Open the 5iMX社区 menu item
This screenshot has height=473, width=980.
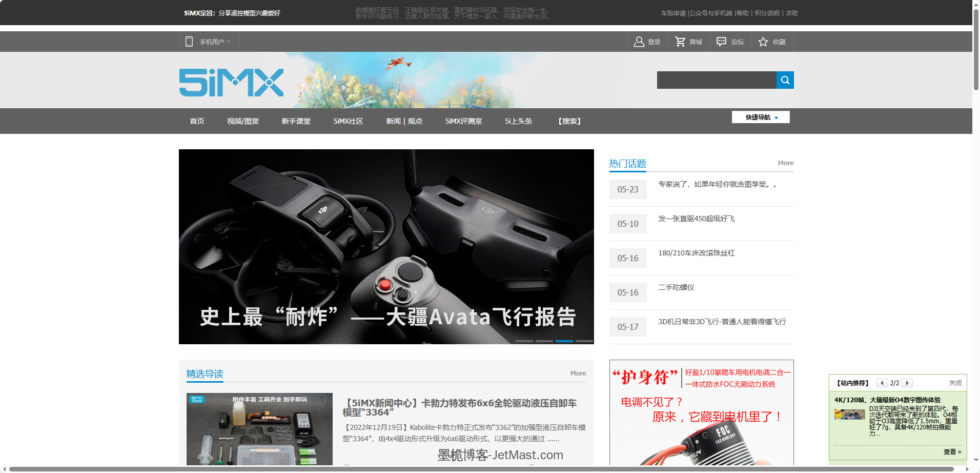(348, 121)
